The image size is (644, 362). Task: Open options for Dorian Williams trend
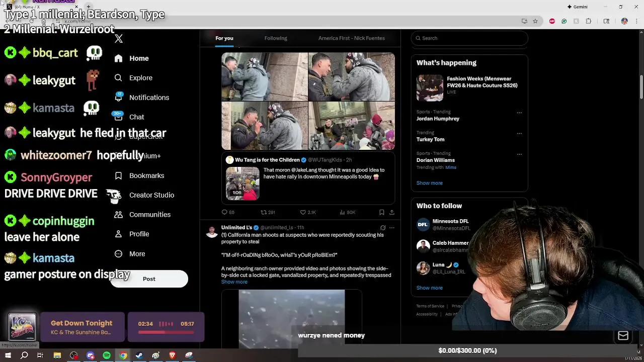519,154
